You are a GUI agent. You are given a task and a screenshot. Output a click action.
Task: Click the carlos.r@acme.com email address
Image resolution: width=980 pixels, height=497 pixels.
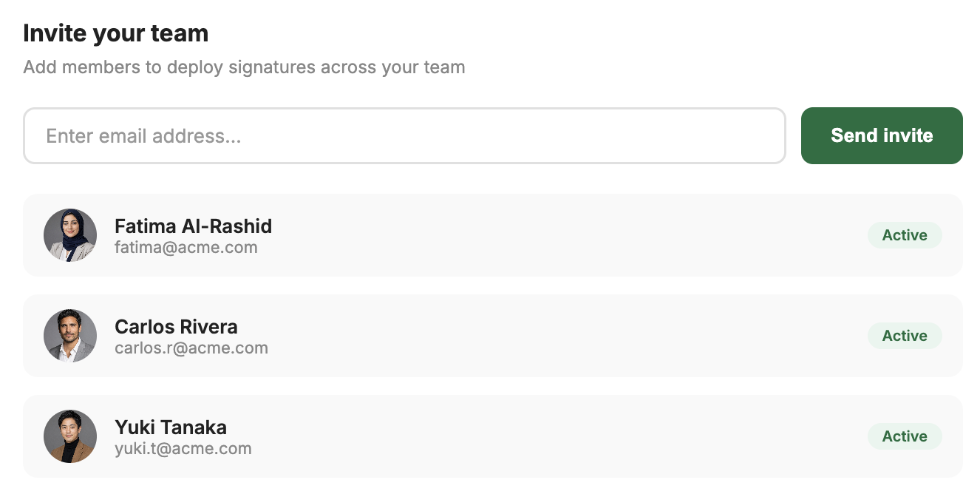point(191,348)
